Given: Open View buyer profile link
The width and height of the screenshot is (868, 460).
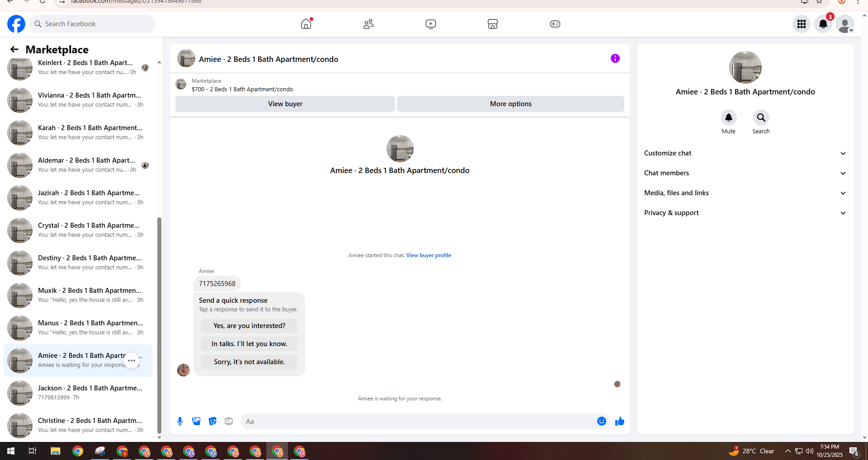Looking at the screenshot, I should tap(429, 255).
